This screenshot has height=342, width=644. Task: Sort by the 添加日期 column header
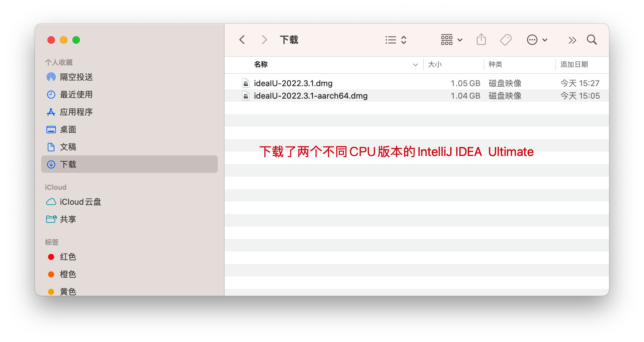(x=574, y=64)
